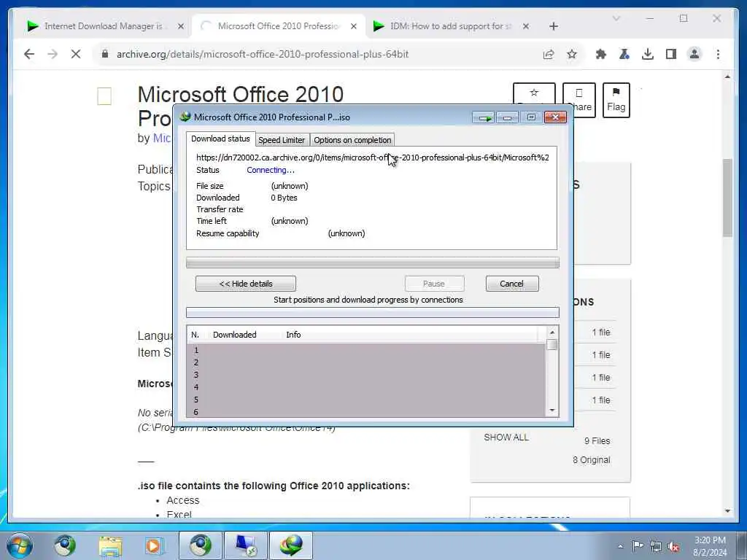Viewport: 747px width, 560px height.
Task: Click the muted volume tray icon
Action: click(x=673, y=547)
